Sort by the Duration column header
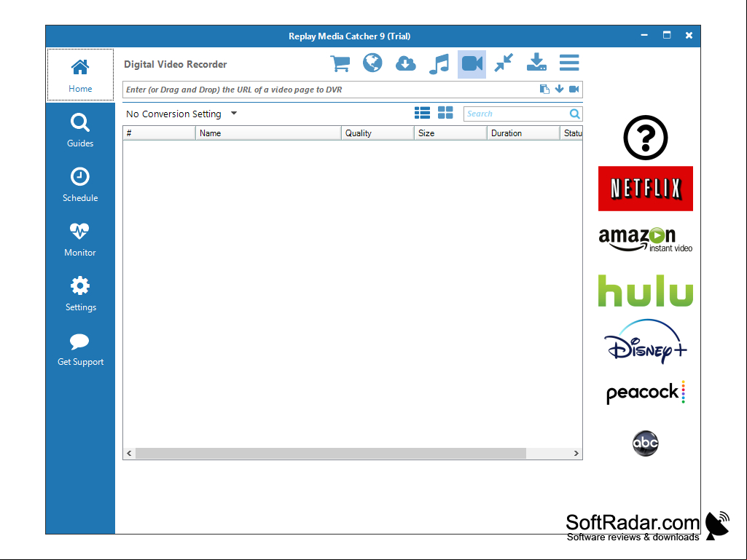747x560 pixels. (x=523, y=133)
